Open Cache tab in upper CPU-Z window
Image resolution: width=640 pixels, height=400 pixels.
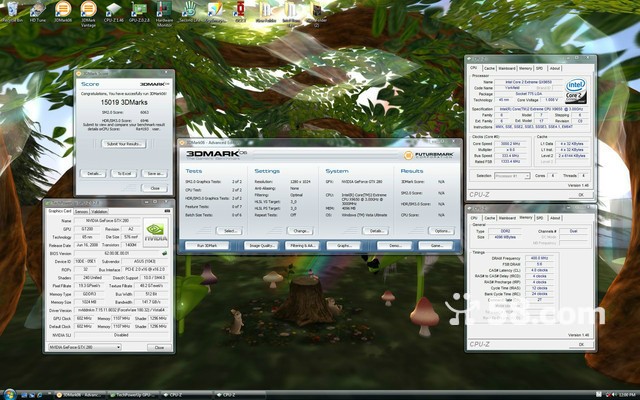tap(489, 69)
